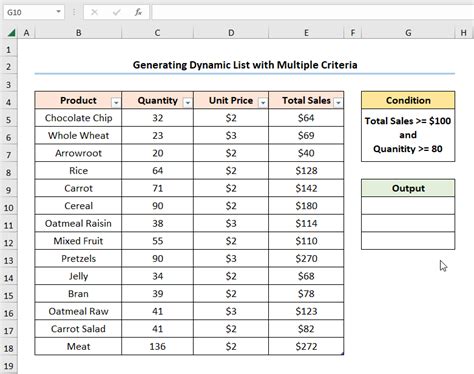Select the Cereal product cell
The image size is (474, 374).
pos(78,206)
